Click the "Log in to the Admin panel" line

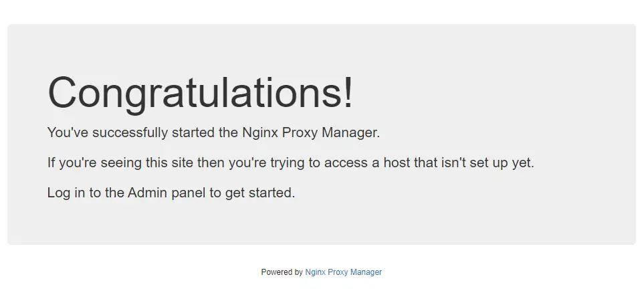[x=171, y=192]
